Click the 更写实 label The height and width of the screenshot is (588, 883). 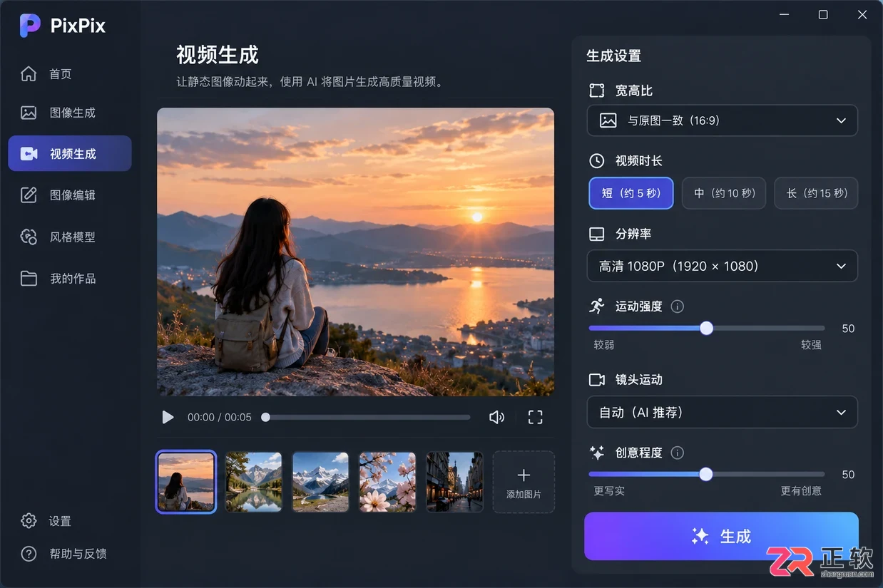coord(609,491)
